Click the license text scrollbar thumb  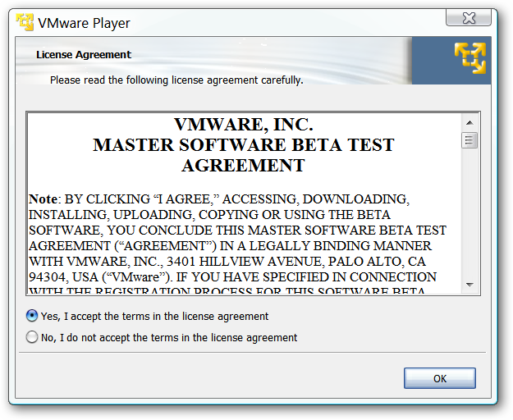(x=469, y=140)
